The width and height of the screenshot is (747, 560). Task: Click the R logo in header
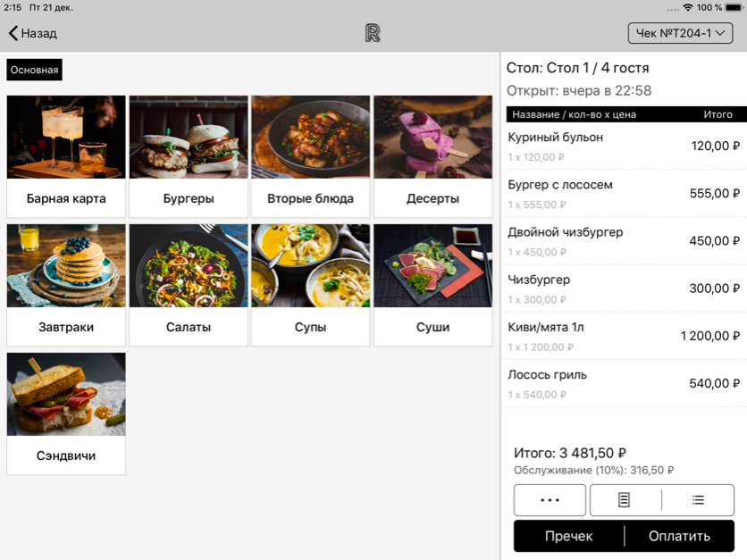click(373, 33)
